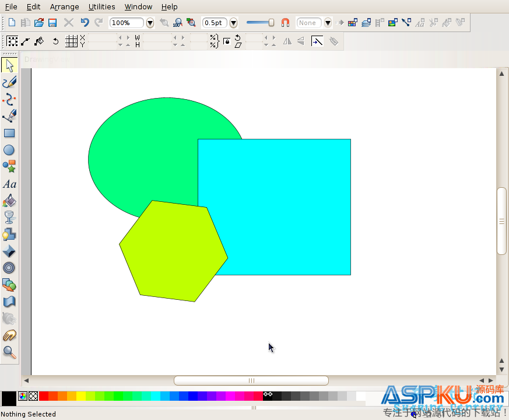Select the hand pan tool
Screen dimensions: 509x420
click(9, 335)
